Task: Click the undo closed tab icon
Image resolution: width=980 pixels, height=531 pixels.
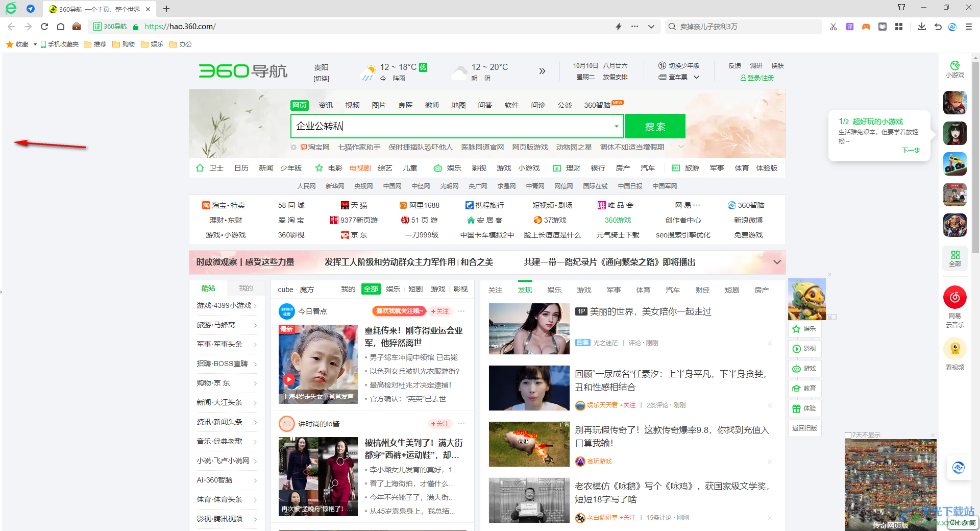Action: point(938,27)
